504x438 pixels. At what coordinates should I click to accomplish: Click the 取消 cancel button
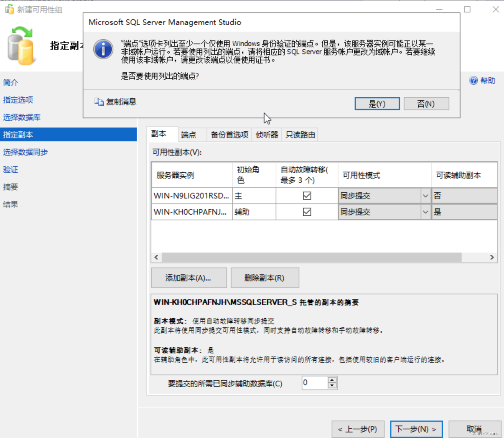coord(475,429)
